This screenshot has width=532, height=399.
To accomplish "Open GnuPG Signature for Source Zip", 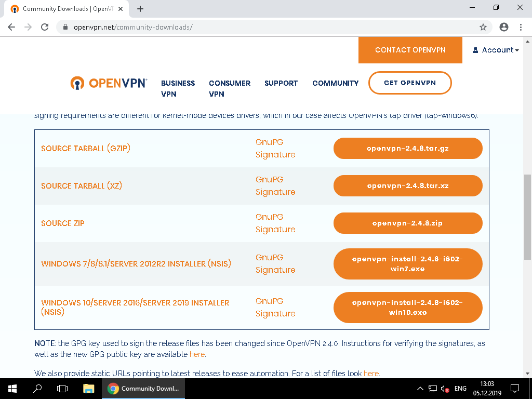I will coord(275,223).
